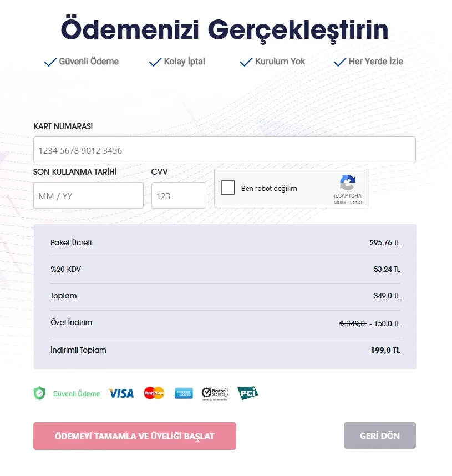Image resolution: width=452 pixels, height=476 pixels.
Task: Click the checkmark beside Kurulum Yok
Action: click(x=246, y=62)
